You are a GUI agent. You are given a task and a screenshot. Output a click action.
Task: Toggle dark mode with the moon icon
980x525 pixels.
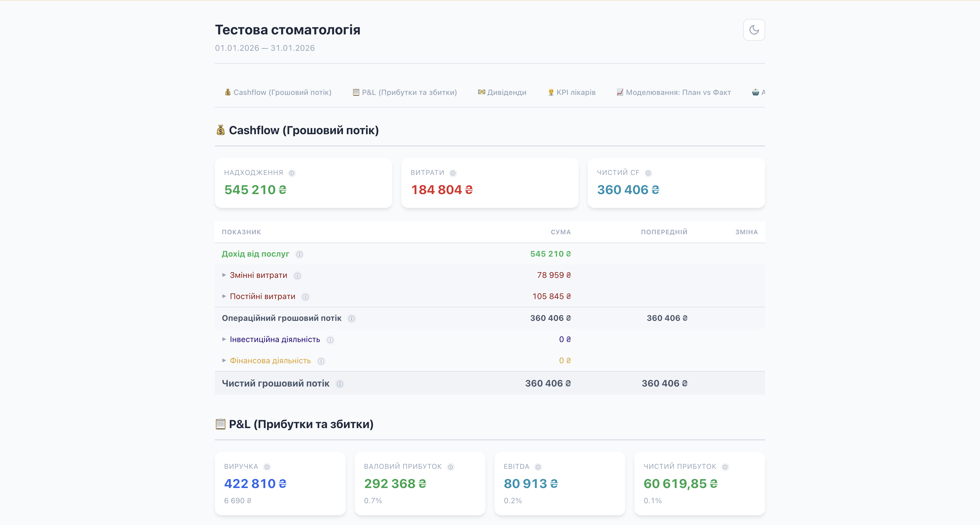pos(754,30)
